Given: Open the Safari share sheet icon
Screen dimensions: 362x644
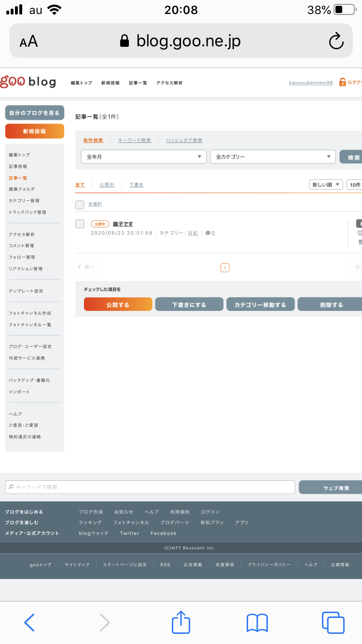Looking at the screenshot, I should [181, 622].
